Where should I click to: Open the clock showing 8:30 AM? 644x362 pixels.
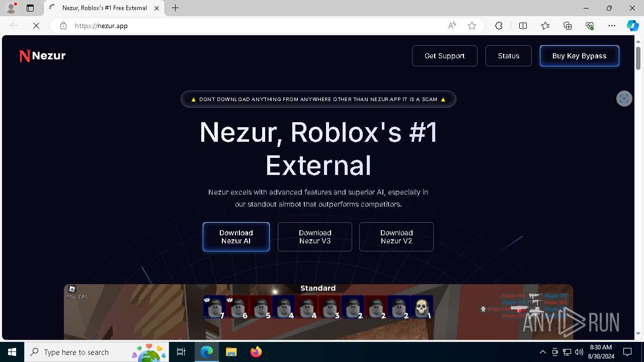600,352
